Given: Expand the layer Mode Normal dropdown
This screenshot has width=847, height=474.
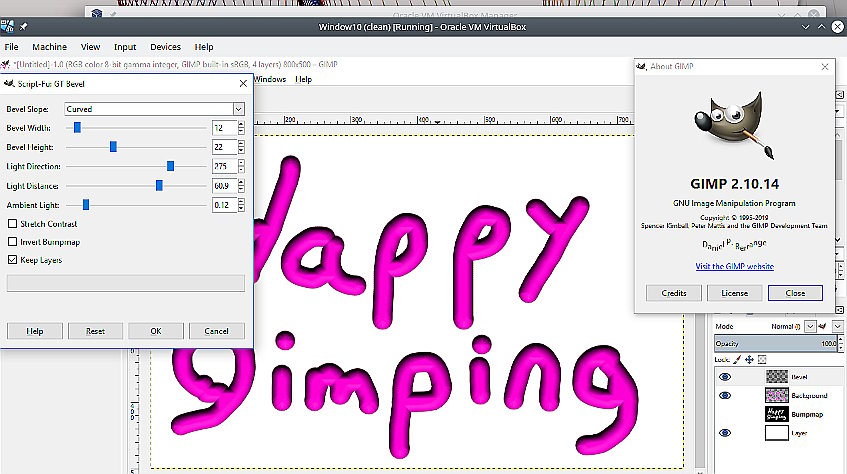Looking at the screenshot, I should [x=810, y=326].
